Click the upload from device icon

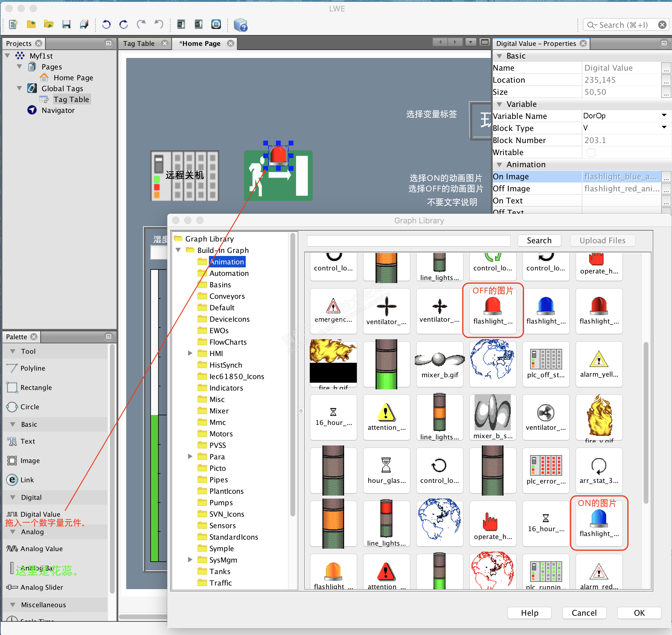[199, 24]
